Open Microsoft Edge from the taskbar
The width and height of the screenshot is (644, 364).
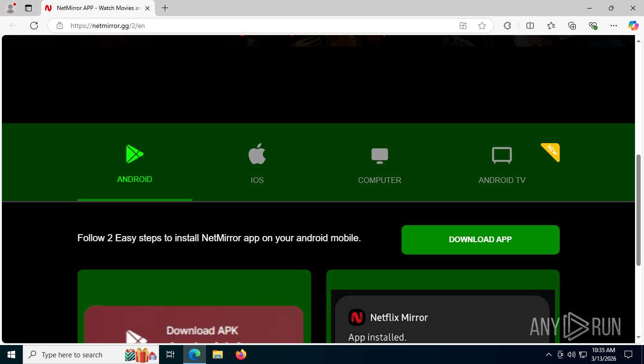[x=195, y=355]
